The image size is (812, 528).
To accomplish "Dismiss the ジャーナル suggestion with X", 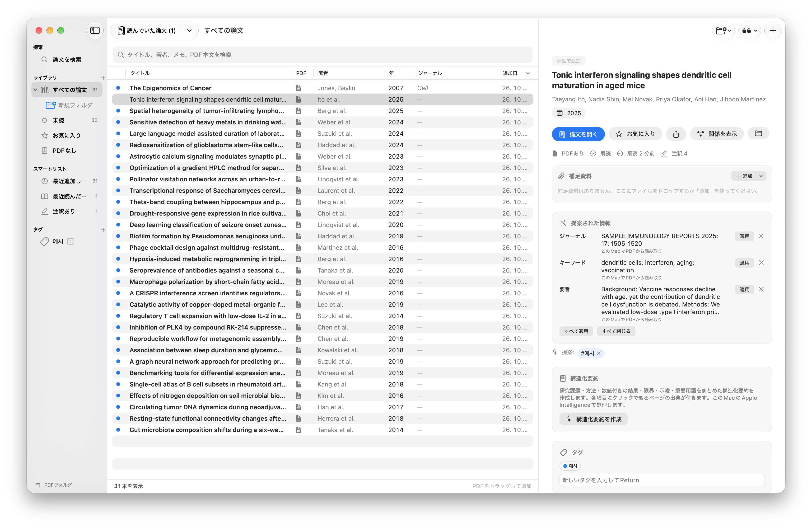I will pos(761,236).
